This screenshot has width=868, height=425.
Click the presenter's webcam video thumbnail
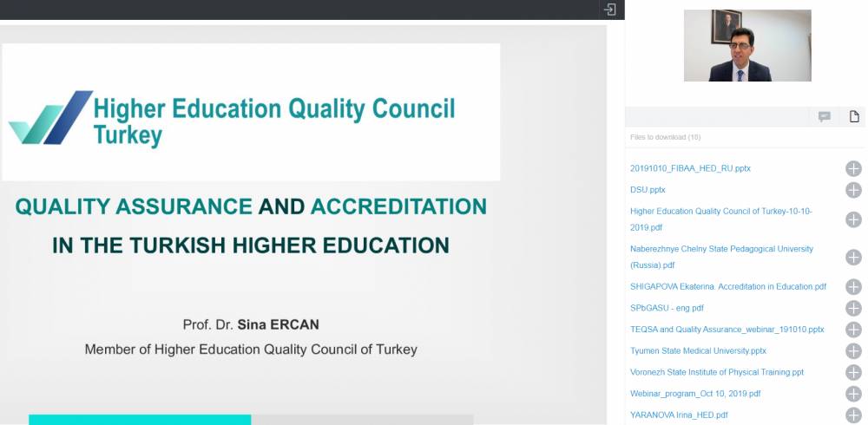tap(747, 45)
